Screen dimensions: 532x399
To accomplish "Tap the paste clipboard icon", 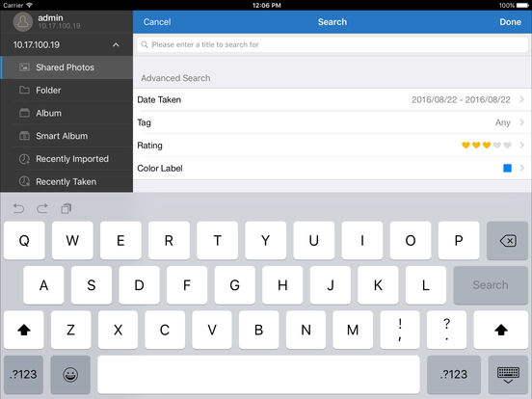I will 66,208.
